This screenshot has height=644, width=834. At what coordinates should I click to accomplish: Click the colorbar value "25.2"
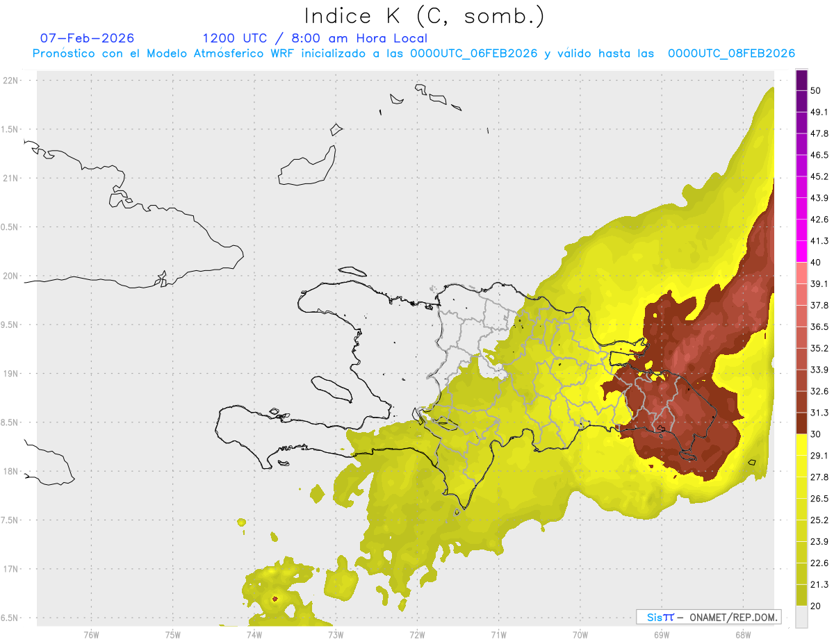(819, 520)
